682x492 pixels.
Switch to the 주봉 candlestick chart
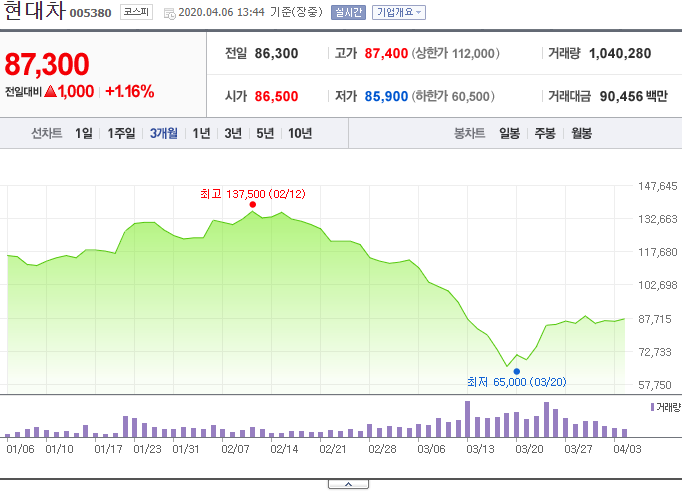coord(545,133)
